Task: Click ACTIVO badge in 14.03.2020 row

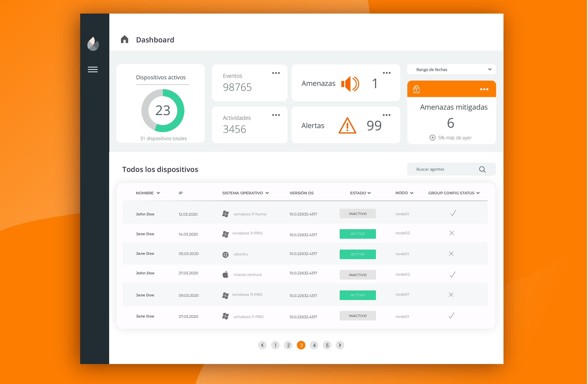Action: 358,234
